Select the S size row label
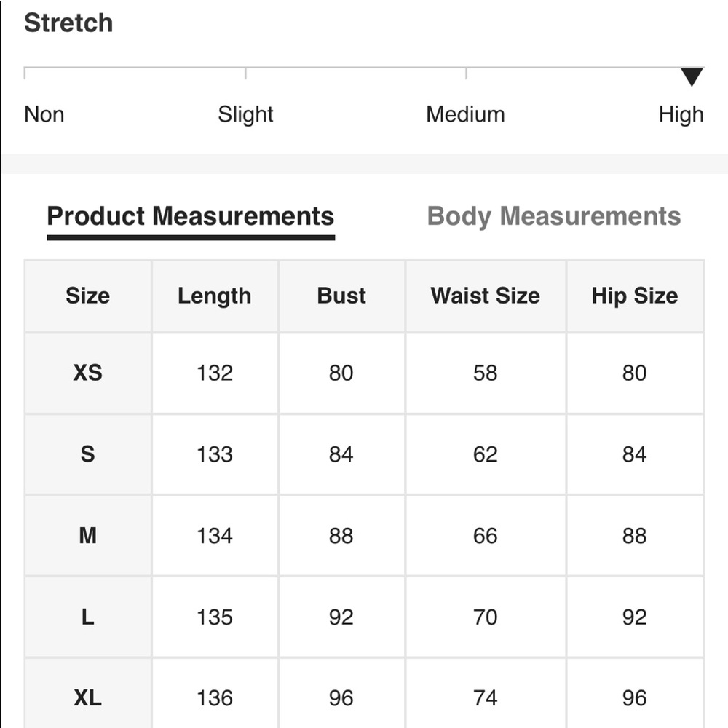 tap(87, 454)
